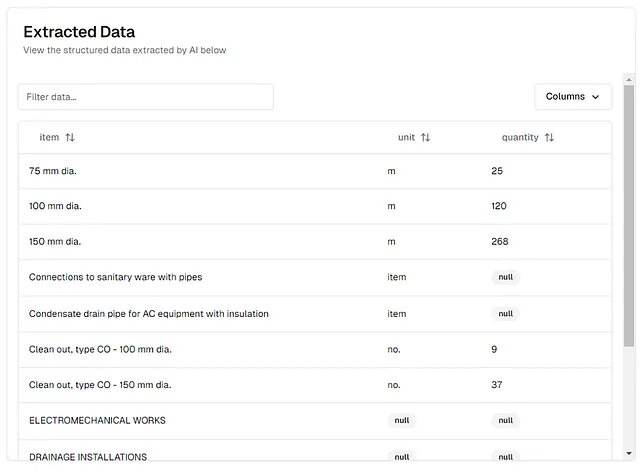Select the 100 mm dia. row text
This screenshot has height=473, width=640.
(55, 206)
